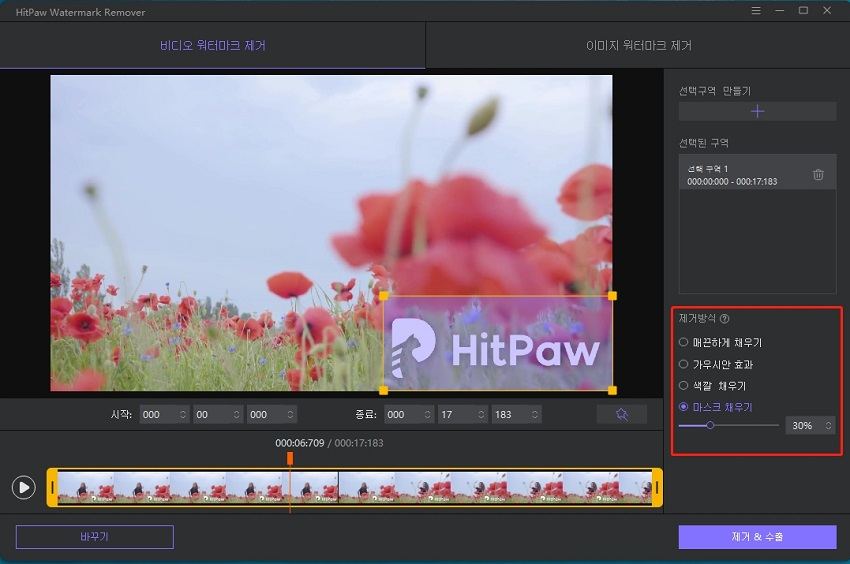Click the bottom-left handle of watermark selection
Screen dimensions: 850x564
click(383, 390)
